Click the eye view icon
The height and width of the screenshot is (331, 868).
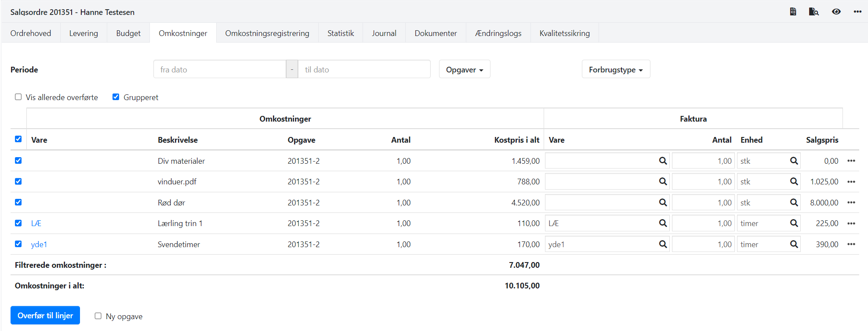[x=836, y=12]
